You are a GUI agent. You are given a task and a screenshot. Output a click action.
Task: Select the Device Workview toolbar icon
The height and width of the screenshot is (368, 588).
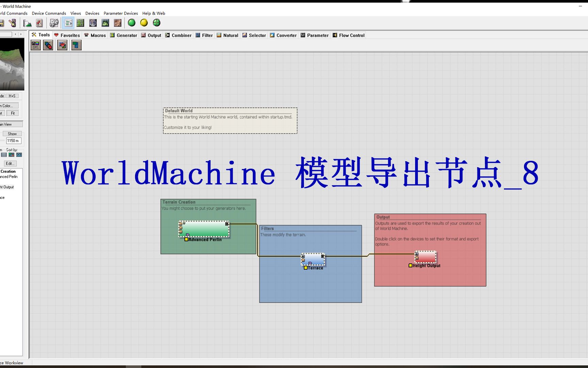click(x=68, y=23)
